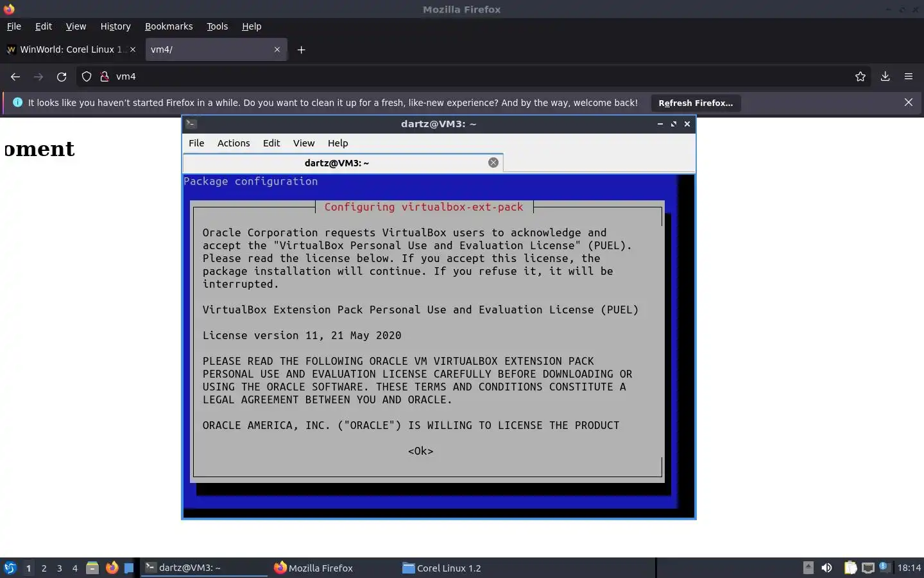Open the volume control tray icon
This screenshot has width=924, height=578.
[x=826, y=568]
